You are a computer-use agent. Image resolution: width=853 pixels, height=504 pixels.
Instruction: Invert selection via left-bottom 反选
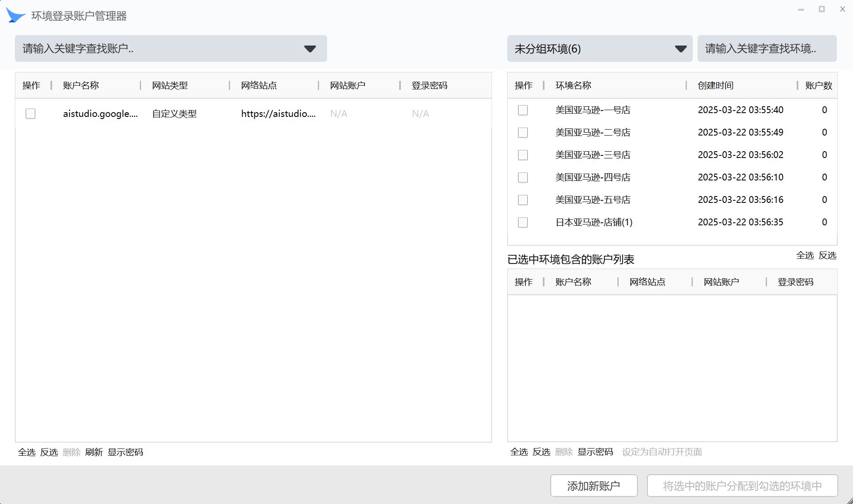tap(49, 452)
